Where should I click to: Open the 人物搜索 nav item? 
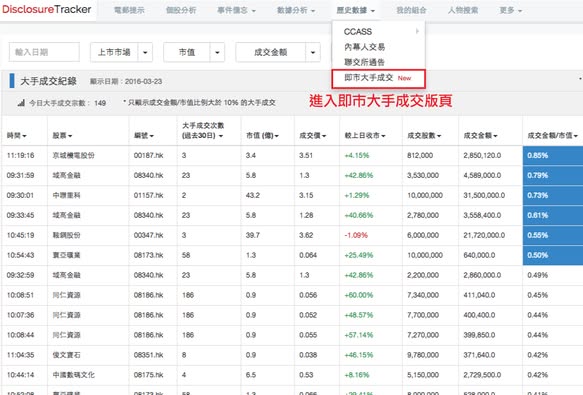click(x=463, y=10)
